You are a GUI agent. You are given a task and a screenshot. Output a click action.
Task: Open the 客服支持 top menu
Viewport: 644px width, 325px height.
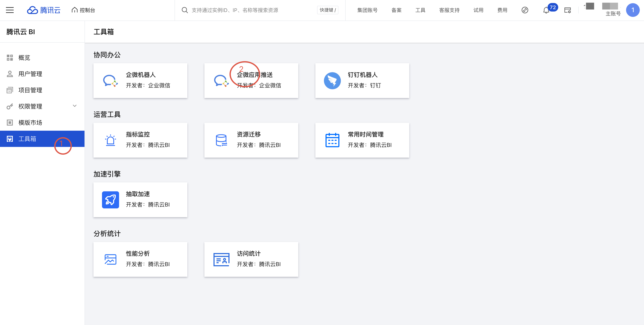(x=449, y=10)
